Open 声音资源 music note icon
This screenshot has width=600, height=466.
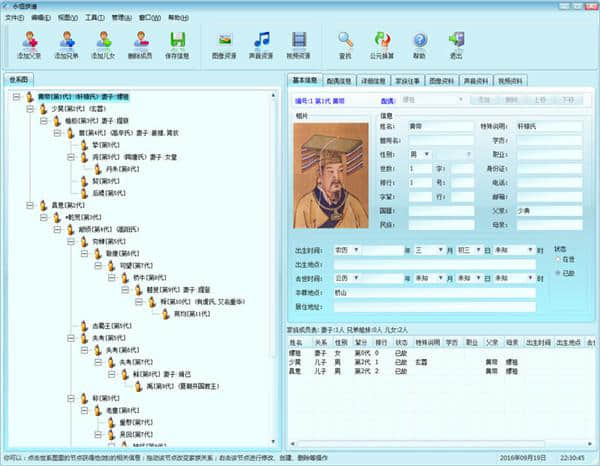261,40
